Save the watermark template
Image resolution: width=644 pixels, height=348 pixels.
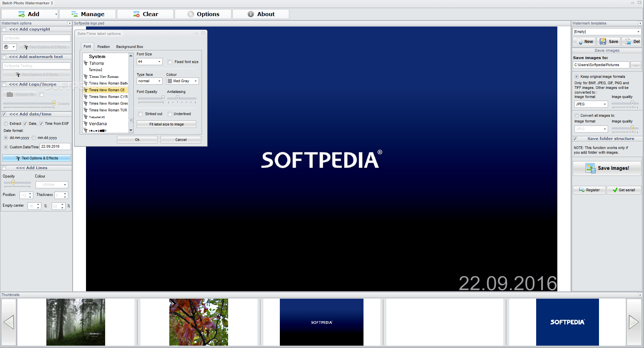(609, 42)
